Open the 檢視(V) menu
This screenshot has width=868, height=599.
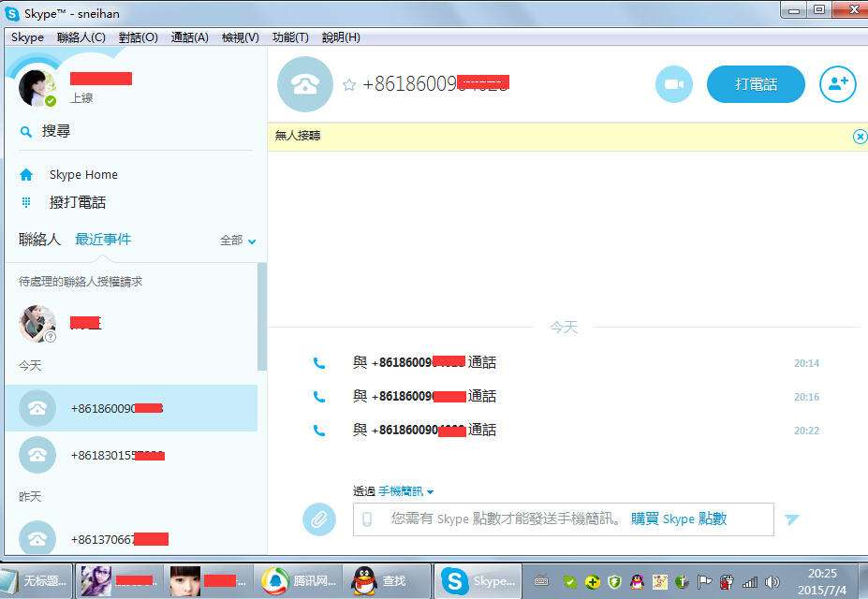(x=241, y=37)
